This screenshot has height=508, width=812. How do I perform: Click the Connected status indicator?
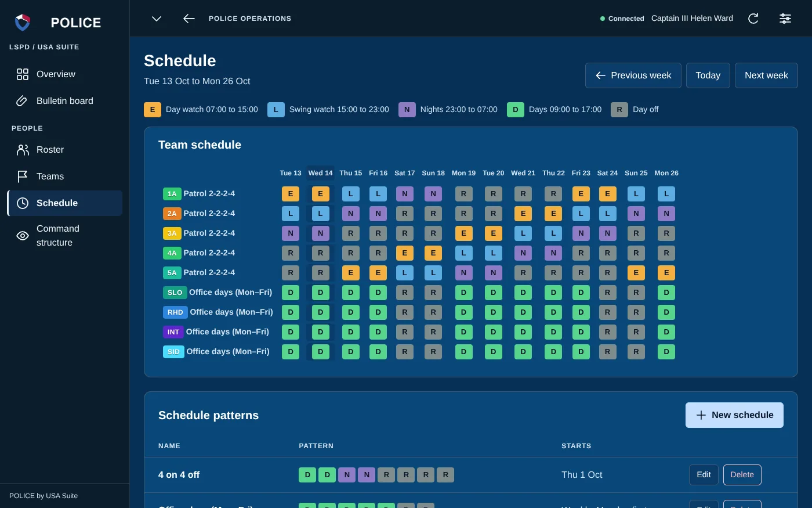(622, 19)
